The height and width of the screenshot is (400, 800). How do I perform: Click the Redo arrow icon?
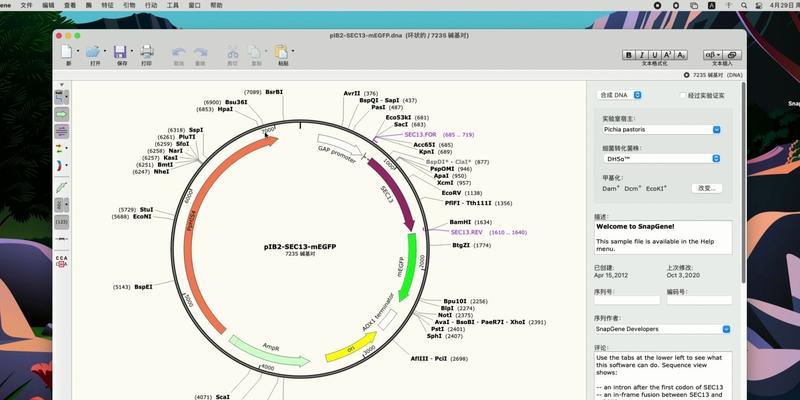[201, 53]
